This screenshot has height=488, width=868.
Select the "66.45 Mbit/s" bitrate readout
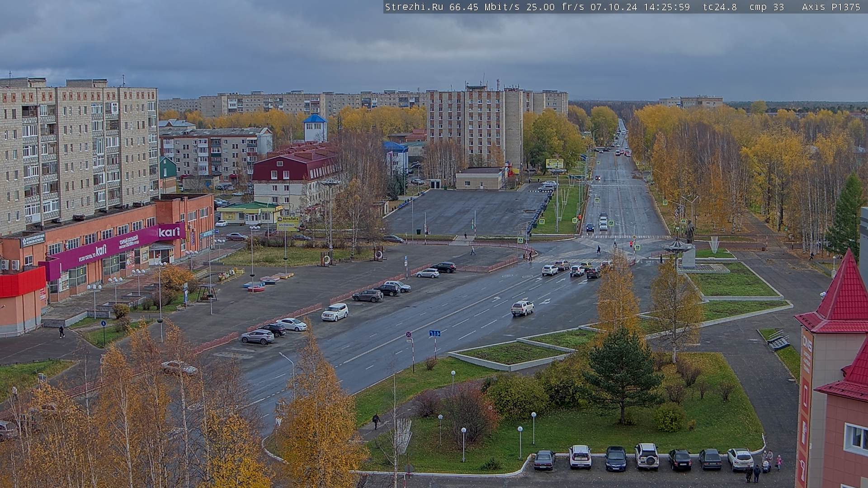[x=485, y=7]
